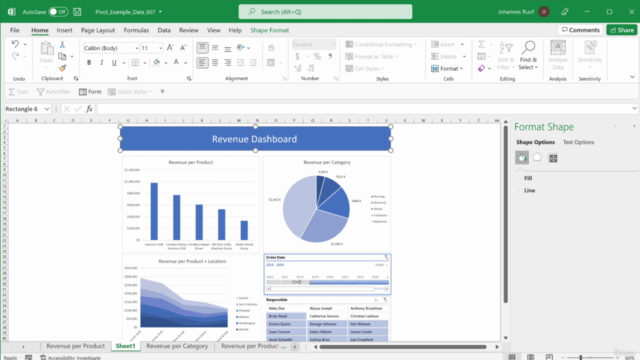Click the Find & Select magnifier
Image resolution: width=640 pixels, height=360 pixels.
pyautogui.click(x=528, y=55)
